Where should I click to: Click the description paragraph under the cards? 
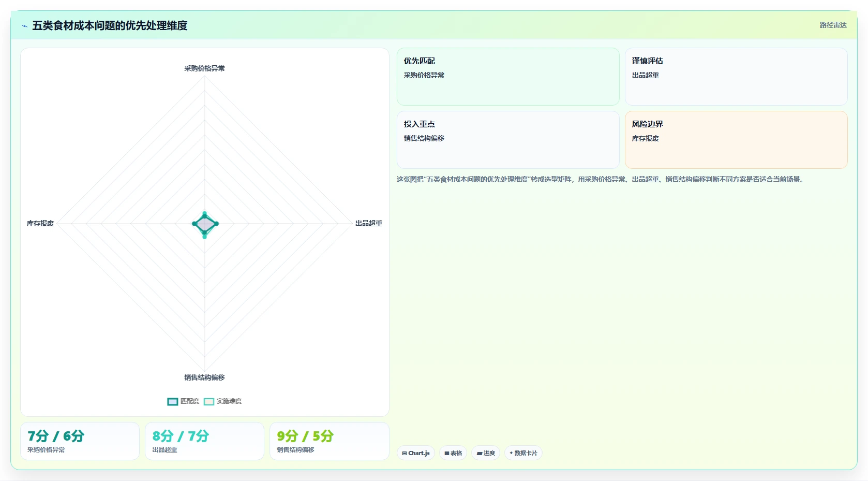[x=601, y=179]
